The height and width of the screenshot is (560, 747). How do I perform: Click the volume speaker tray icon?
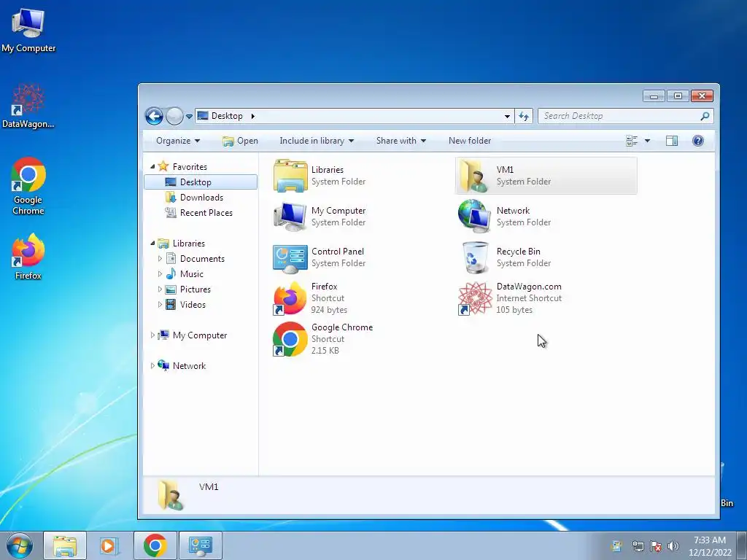coord(673,546)
